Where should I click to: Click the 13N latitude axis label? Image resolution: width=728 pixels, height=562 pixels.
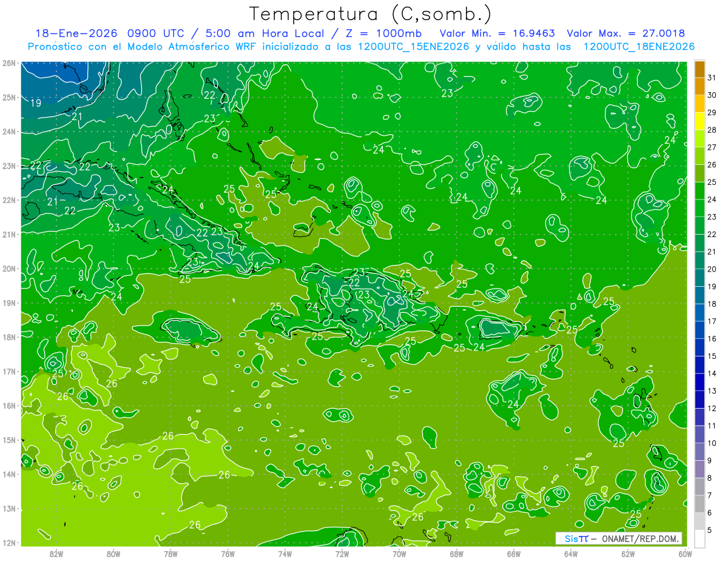8,508
